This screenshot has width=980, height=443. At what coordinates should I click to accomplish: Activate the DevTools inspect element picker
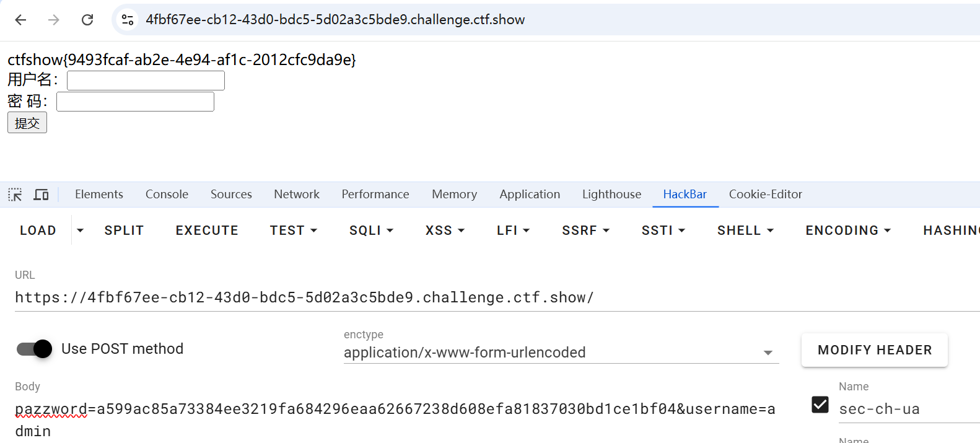(x=15, y=195)
